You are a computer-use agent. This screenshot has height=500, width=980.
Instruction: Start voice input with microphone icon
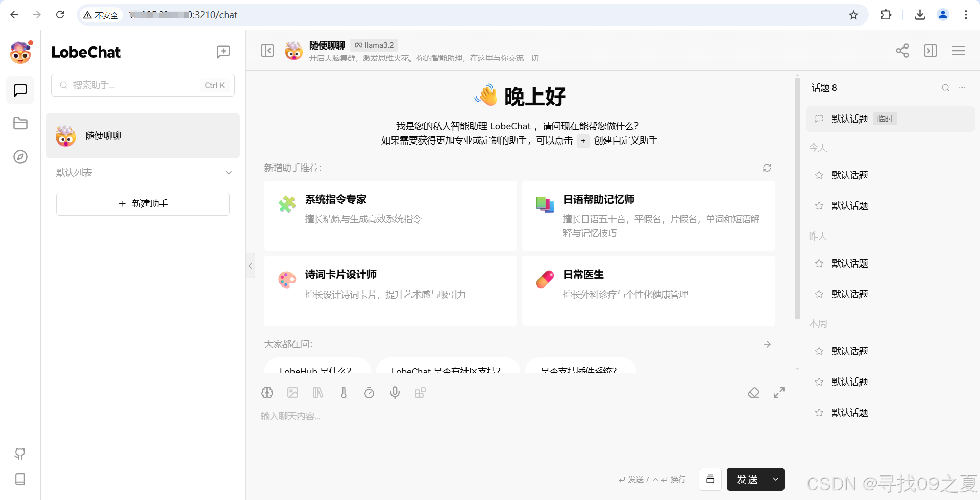pos(395,393)
